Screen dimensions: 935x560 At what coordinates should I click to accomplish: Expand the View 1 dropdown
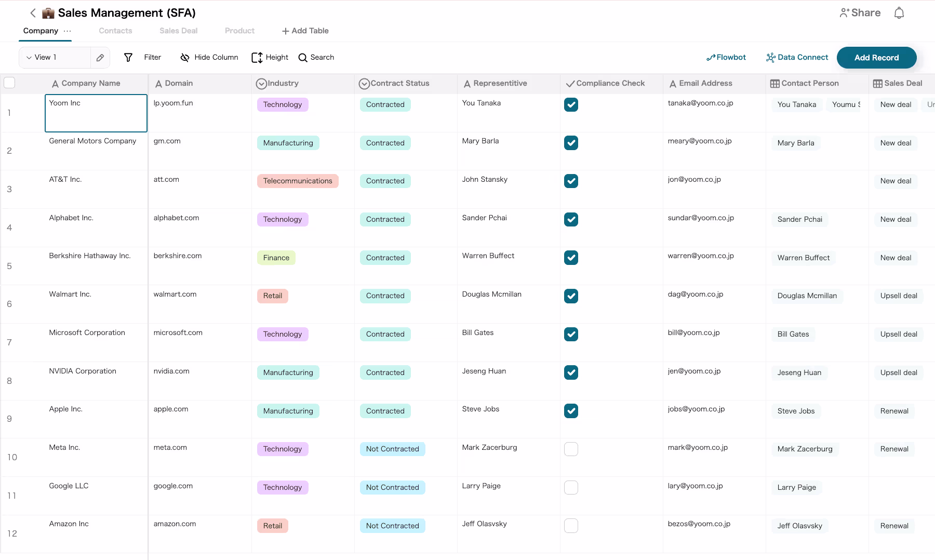tap(29, 58)
